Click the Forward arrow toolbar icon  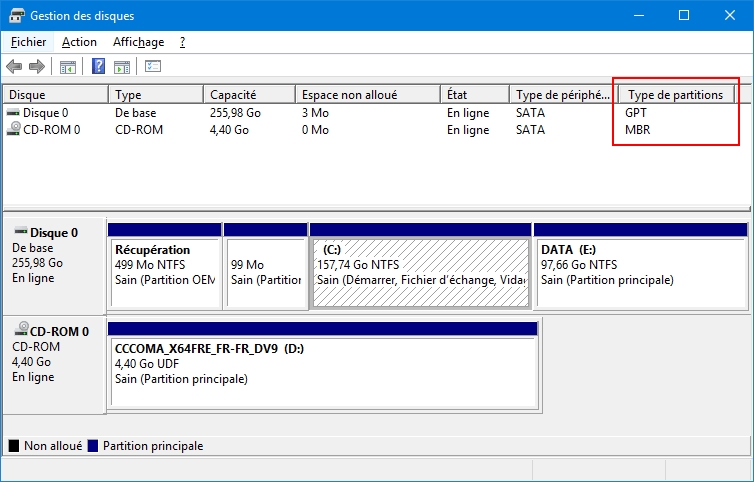tap(37, 67)
